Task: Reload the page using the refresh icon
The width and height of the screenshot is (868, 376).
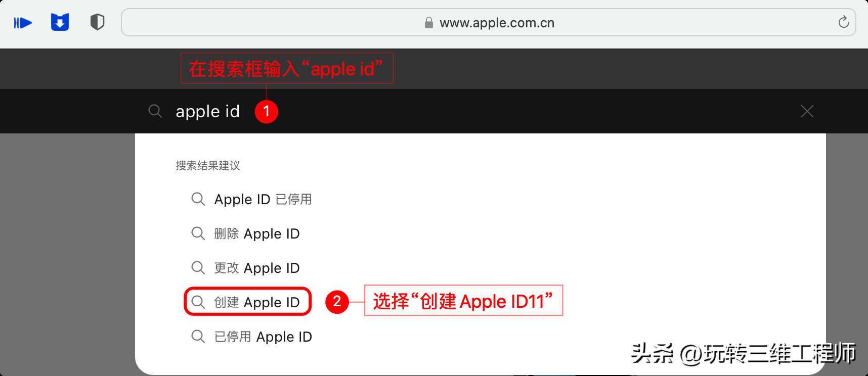Action: point(843,22)
